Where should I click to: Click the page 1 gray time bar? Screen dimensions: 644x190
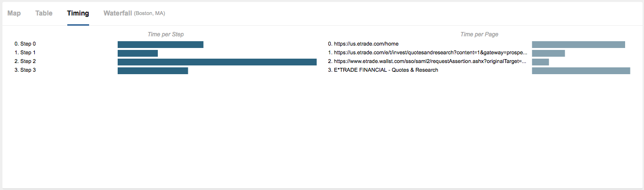tap(549, 53)
